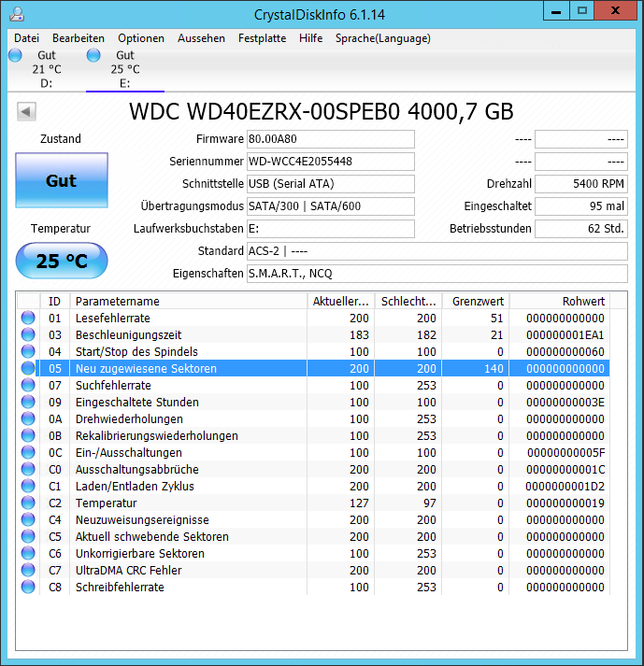Open the Datei menu
The image size is (644, 666).
point(26,38)
